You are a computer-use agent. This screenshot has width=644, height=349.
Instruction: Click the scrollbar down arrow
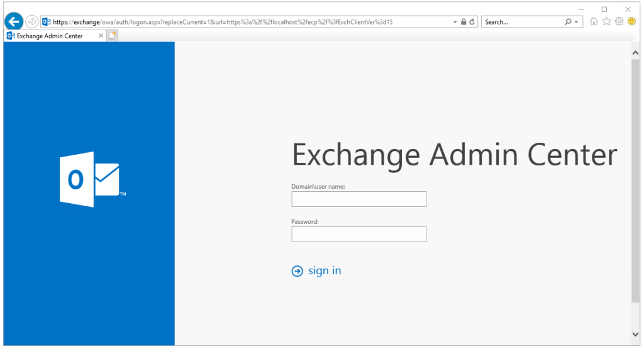(635, 334)
